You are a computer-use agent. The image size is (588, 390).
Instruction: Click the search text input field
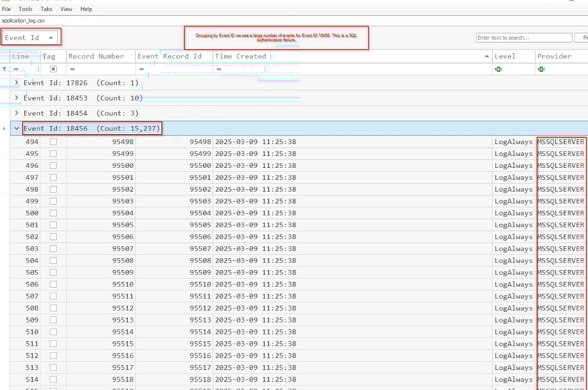click(x=524, y=37)
